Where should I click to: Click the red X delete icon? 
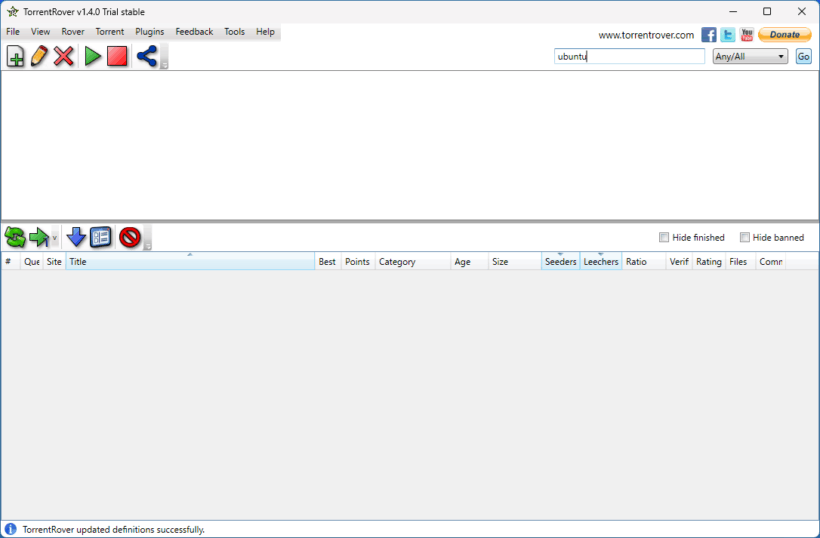point(63,56)
